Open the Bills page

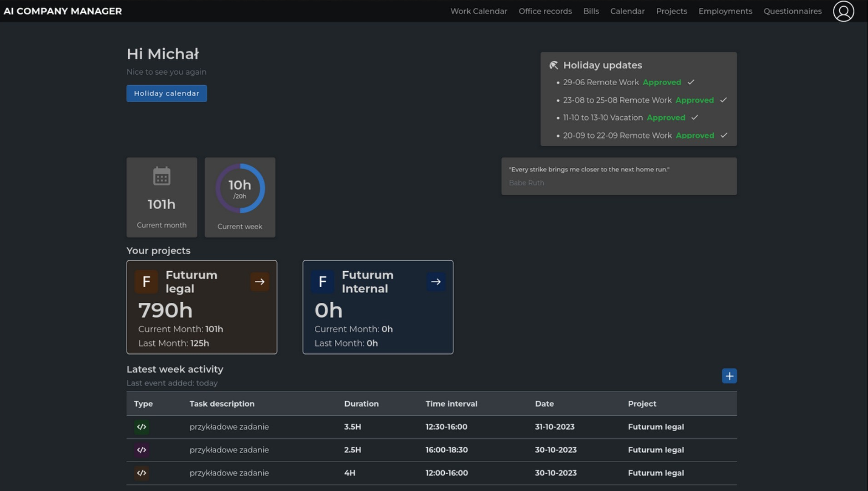coord(591,11)
